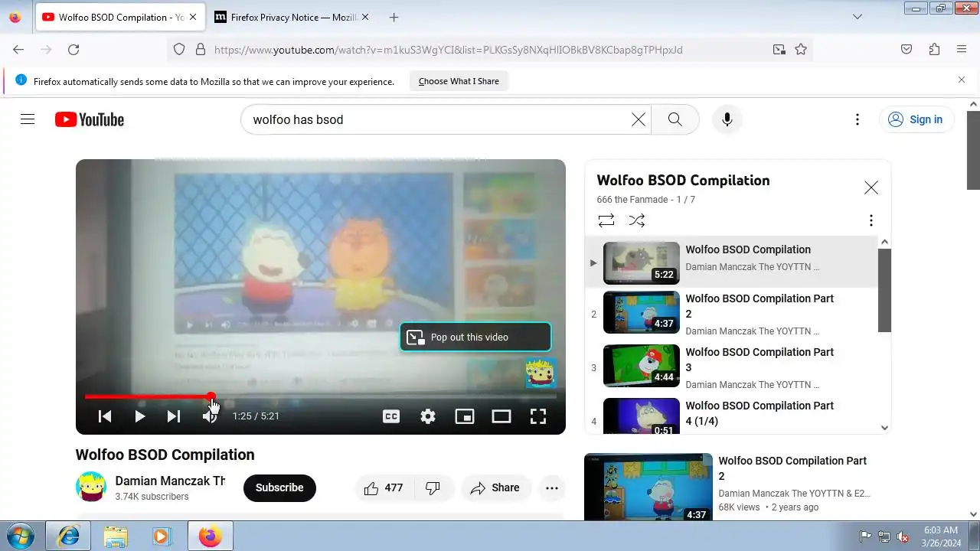Open the Damian Manczak channel name link

pyautogui.click(x=170, y=481)
